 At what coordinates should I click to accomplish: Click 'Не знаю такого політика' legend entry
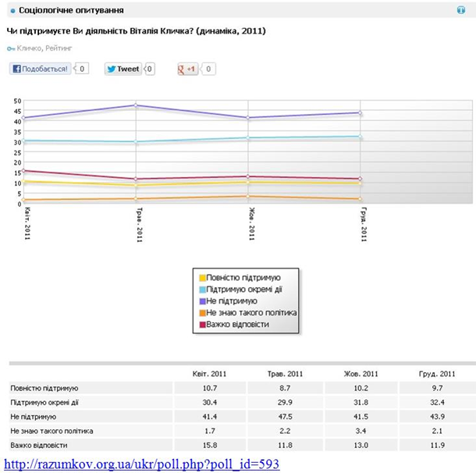tap(251, 312)
